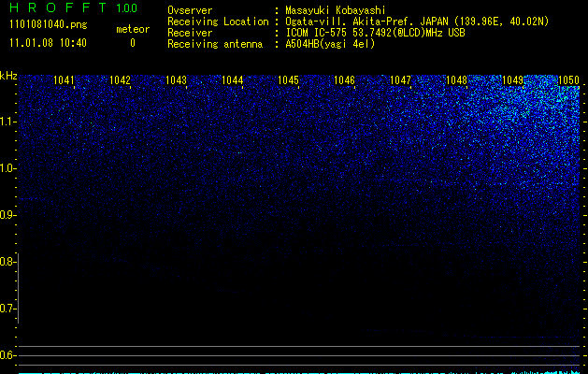The width and height of the screenshot is (588, 374).
Task: Click the 1.1 kHz axis label
Action: tap(7, 122)
